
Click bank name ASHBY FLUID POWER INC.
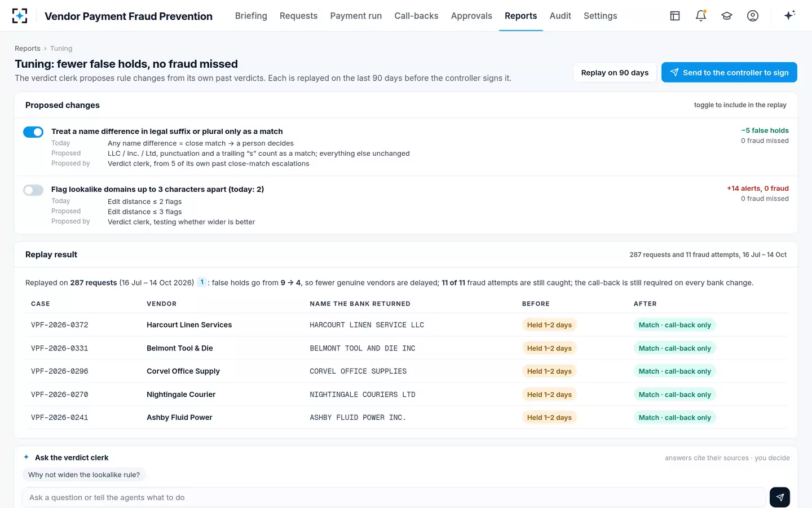click(358, 418)
